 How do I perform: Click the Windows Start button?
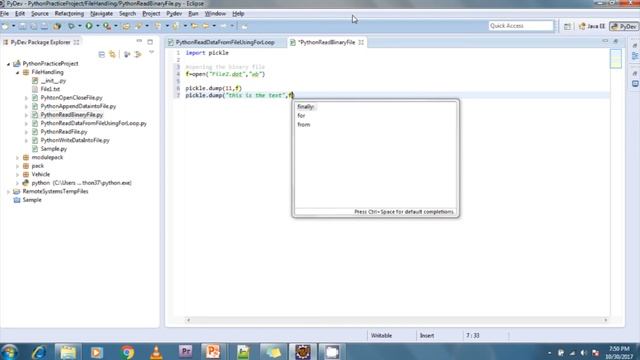click(9, 352)
